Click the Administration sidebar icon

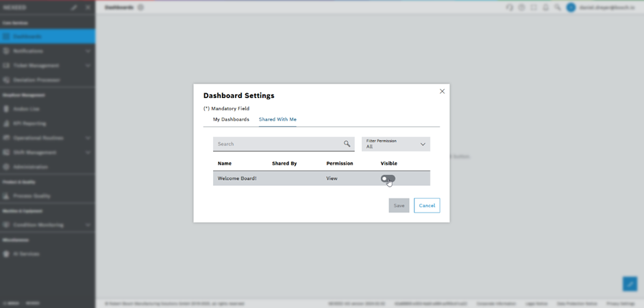pos(5,167)
